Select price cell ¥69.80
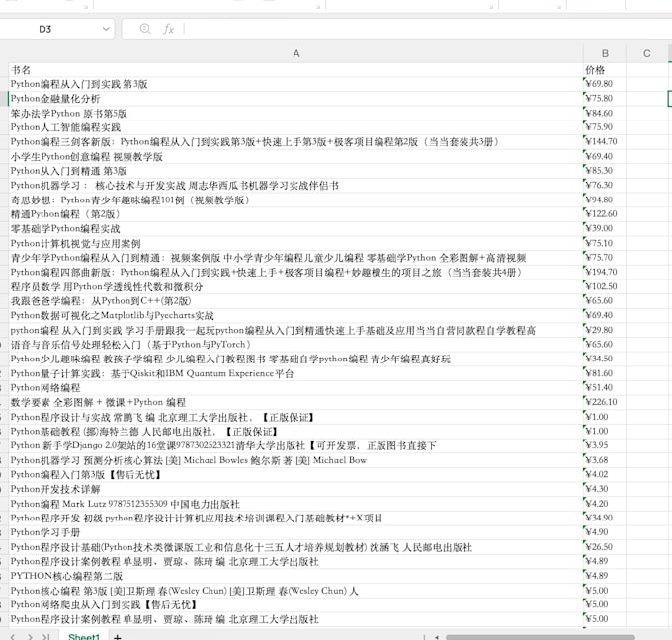Viewport: 672px width, 640px height. click(x=605, y=84)
